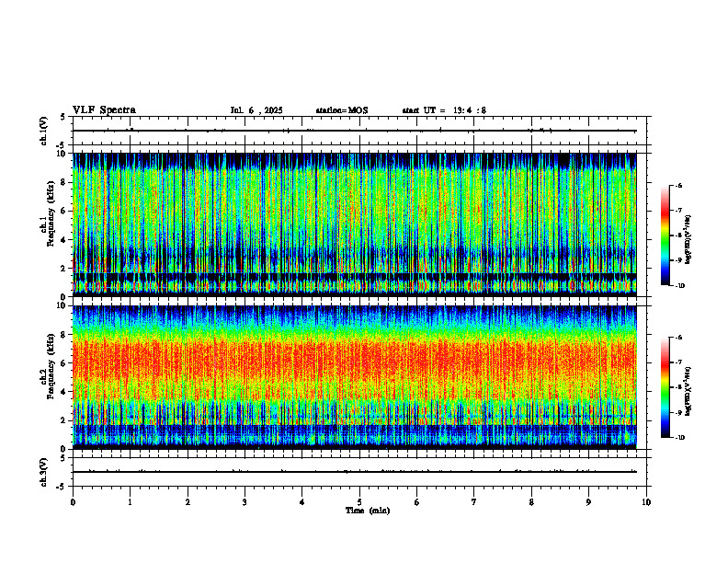Click the "7" tick on the Time axis
The height and width of the screenshot is (563, 728).
click(474, 502)
